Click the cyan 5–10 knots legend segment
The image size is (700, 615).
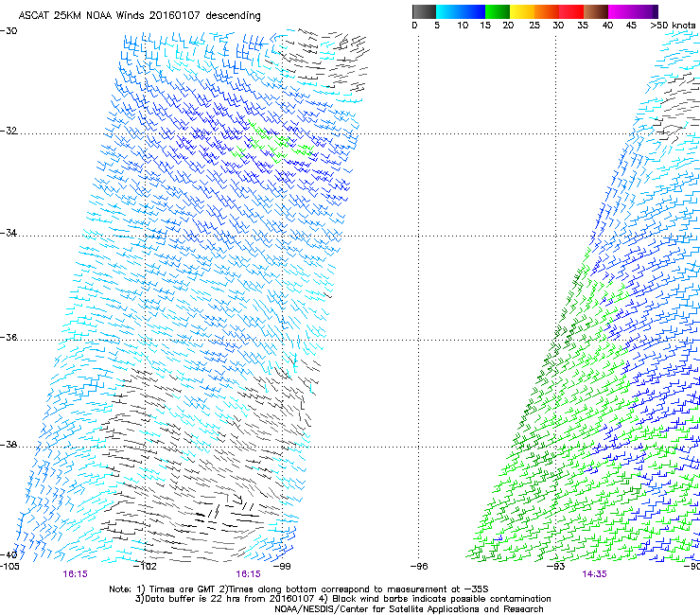tap(448, 11)
